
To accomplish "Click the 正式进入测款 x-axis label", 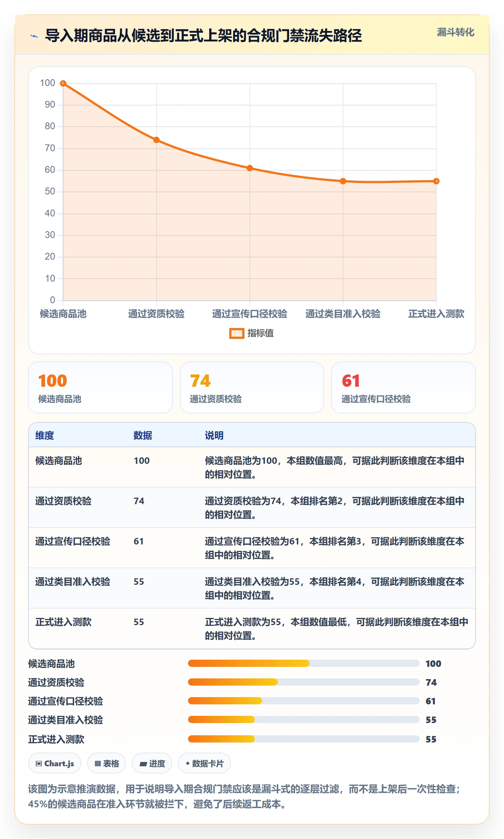I will click(436, 314).
